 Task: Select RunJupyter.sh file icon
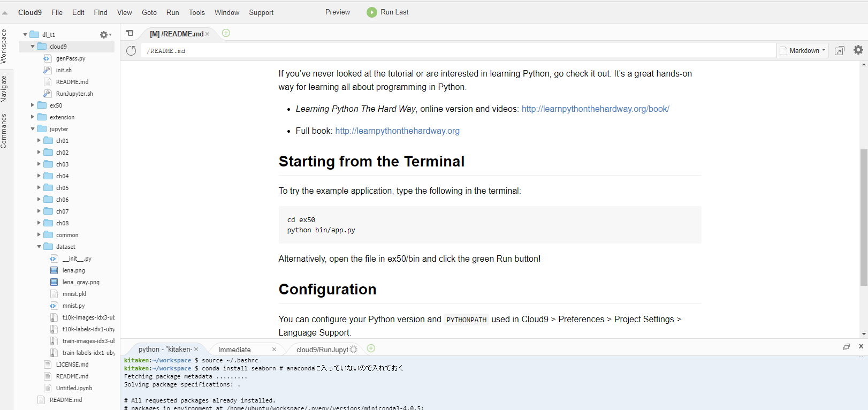(x=47, y=94)
